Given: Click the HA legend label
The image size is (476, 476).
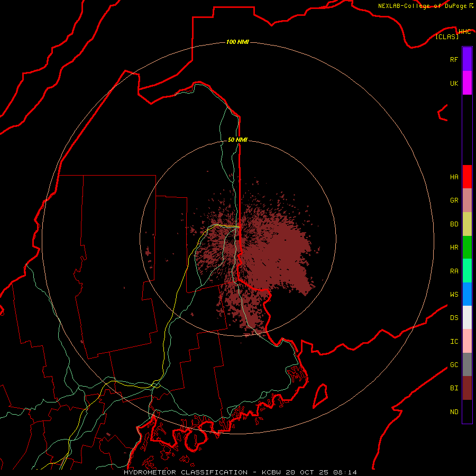Looking at the screenshot, I should (454, 177).
